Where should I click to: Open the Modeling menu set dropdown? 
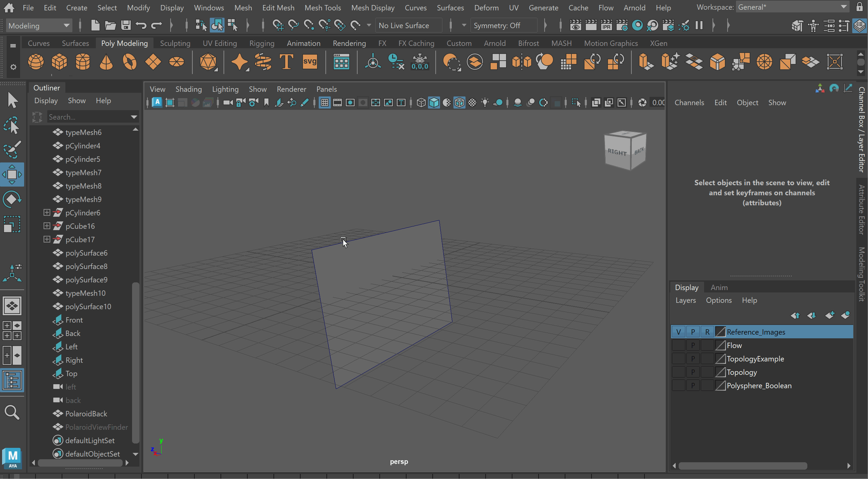click(x=39, y=25)
